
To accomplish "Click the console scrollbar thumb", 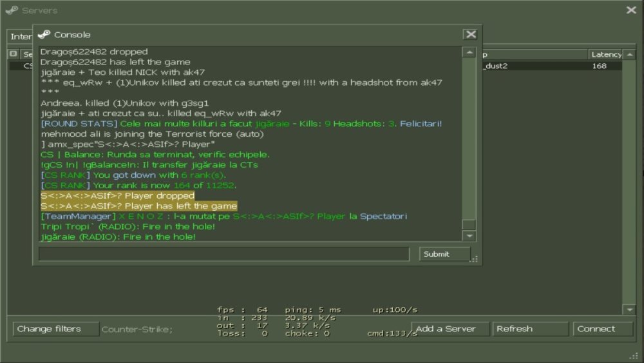I will tap(469, 224).
